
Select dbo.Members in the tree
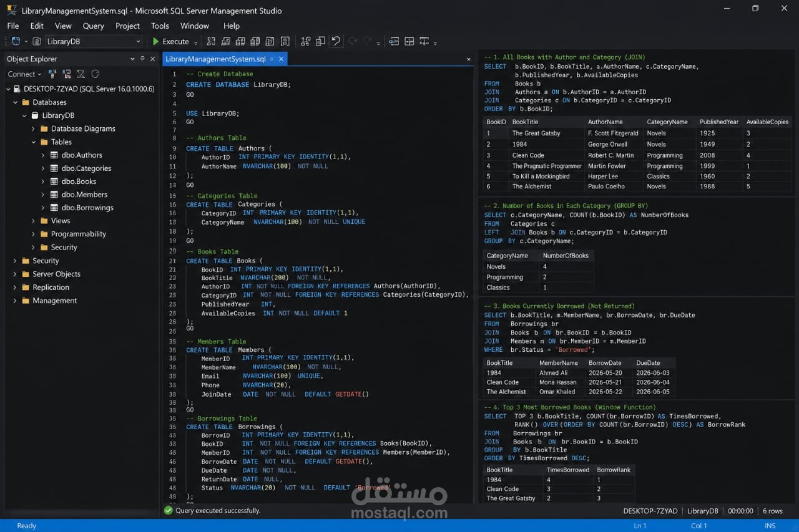[84, 195]
